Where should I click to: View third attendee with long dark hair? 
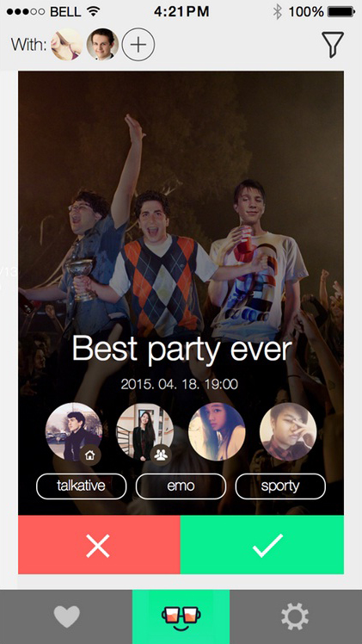pos(217,431)
